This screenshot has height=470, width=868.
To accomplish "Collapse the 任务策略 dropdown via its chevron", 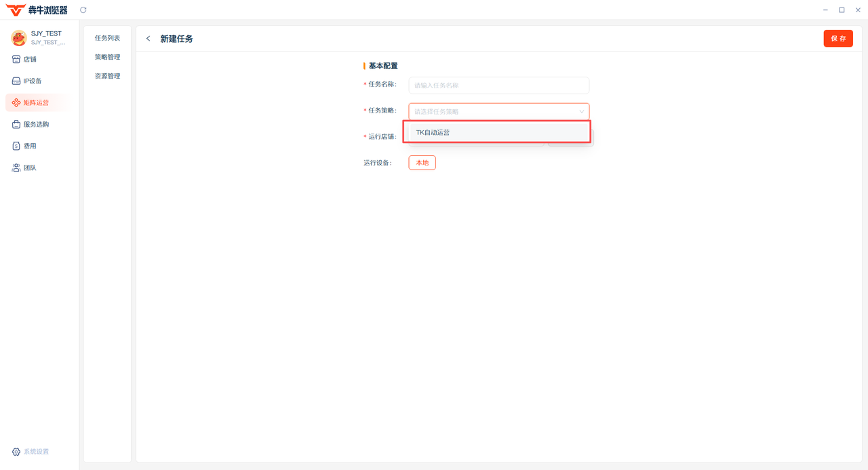I will click(581, 111).
